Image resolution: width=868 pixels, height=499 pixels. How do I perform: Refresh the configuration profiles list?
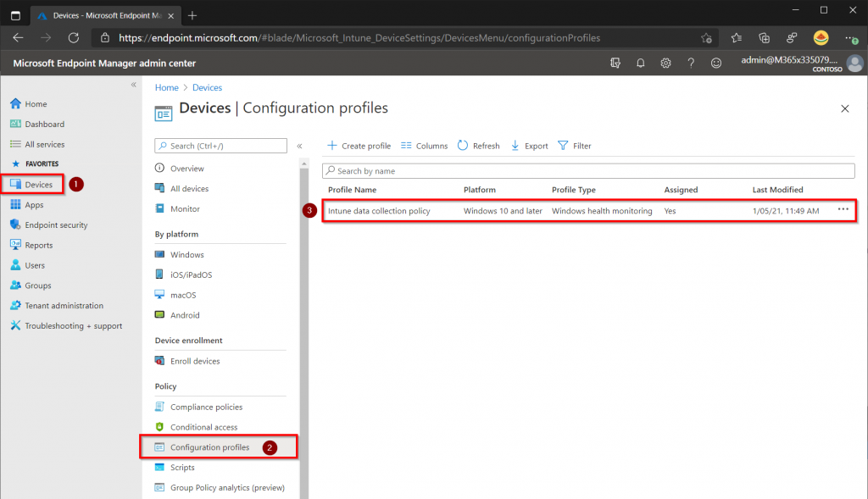coord(478,146)
